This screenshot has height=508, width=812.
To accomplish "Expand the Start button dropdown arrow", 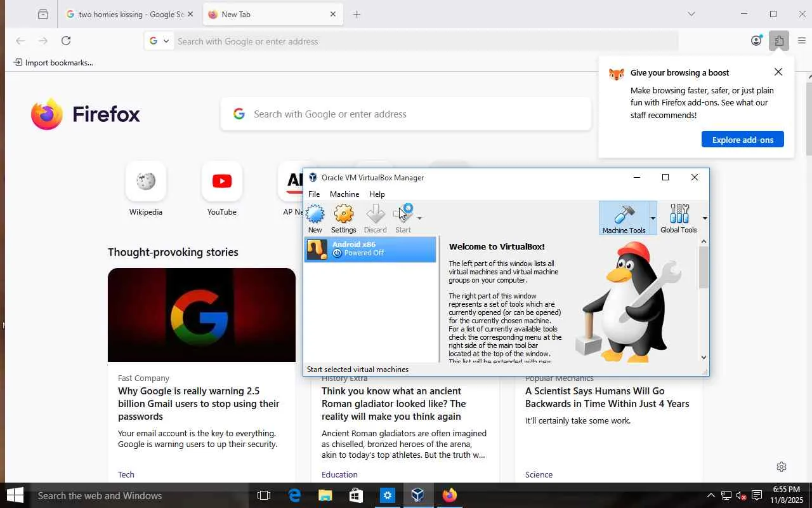I will tap(419, 218).
